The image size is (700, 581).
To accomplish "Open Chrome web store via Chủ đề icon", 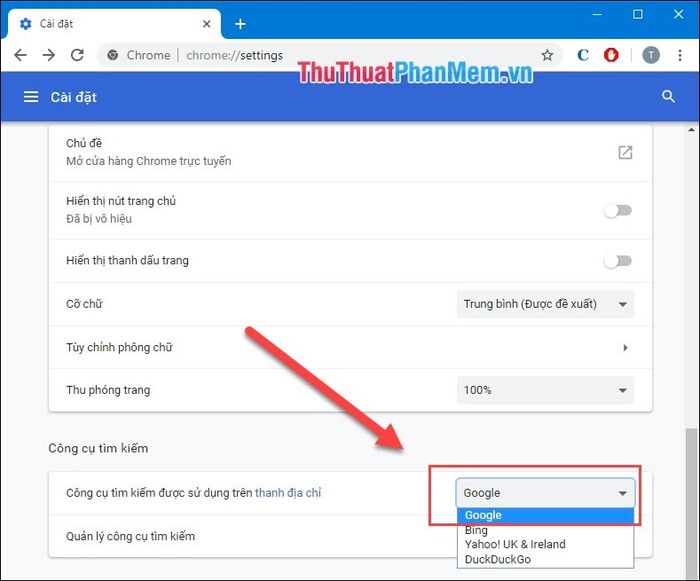I will click(x=625, y=152).
